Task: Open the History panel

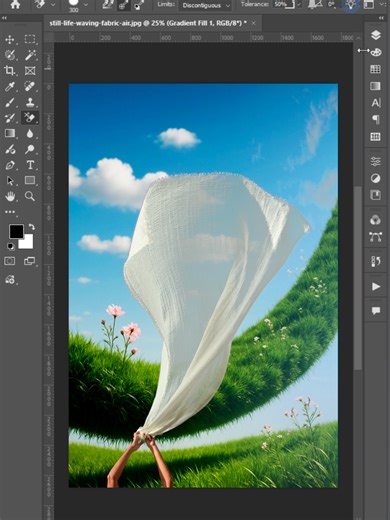Action: point(376,262)
